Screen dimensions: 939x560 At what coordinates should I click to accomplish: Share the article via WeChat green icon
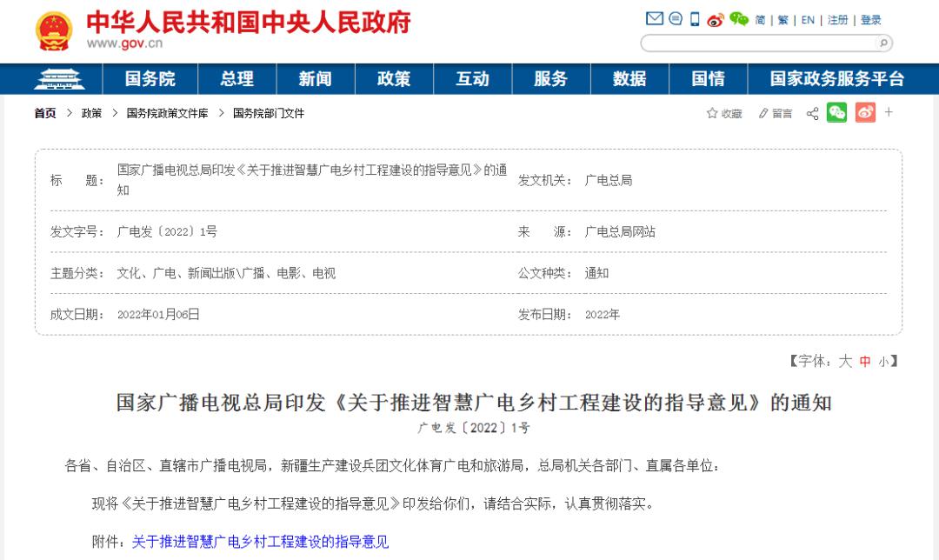point(837,113)
